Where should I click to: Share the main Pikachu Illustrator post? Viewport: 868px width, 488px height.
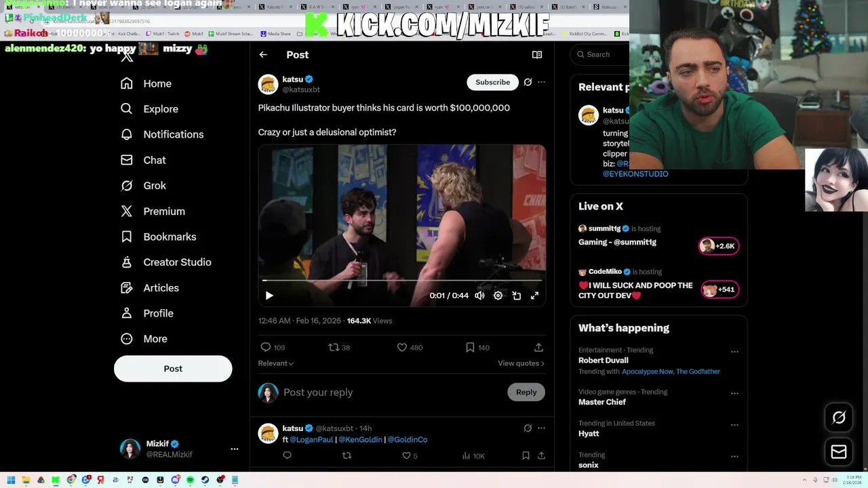coord(538,347)
